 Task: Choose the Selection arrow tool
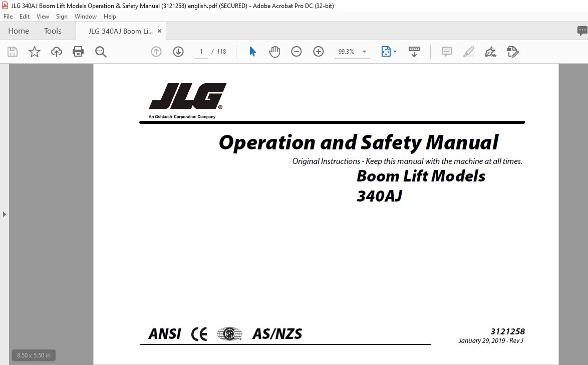[252, 52]
